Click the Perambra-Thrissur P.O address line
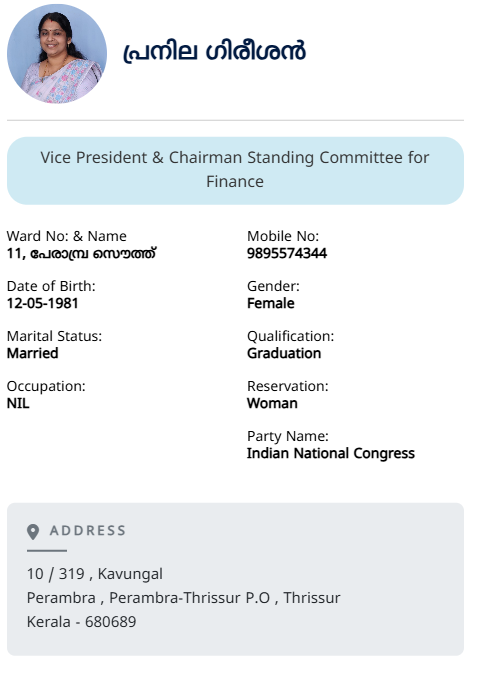Screen dimensions: 487x675 pos(183,598)
